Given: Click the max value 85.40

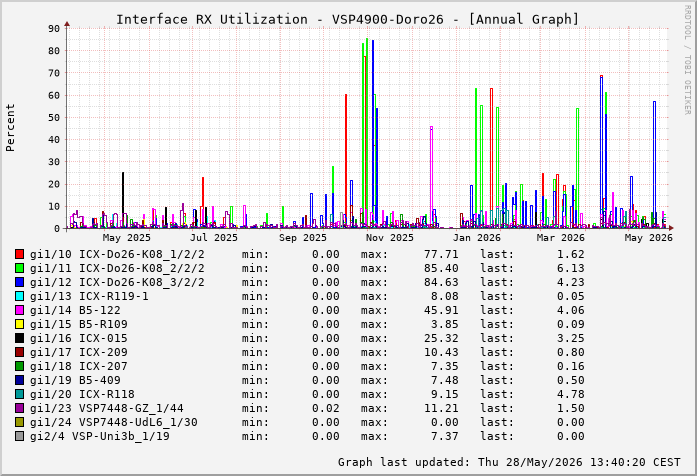Looking at the screenshot, I should point(441,268).
